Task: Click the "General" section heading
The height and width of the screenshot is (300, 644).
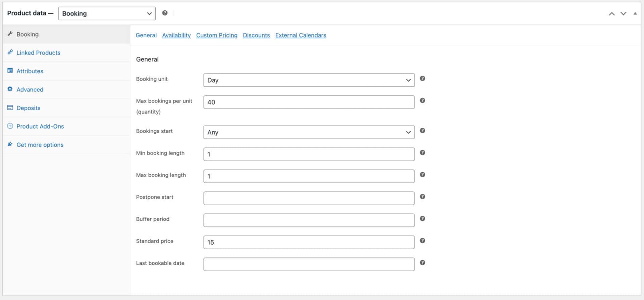Action: click(147, 59)
